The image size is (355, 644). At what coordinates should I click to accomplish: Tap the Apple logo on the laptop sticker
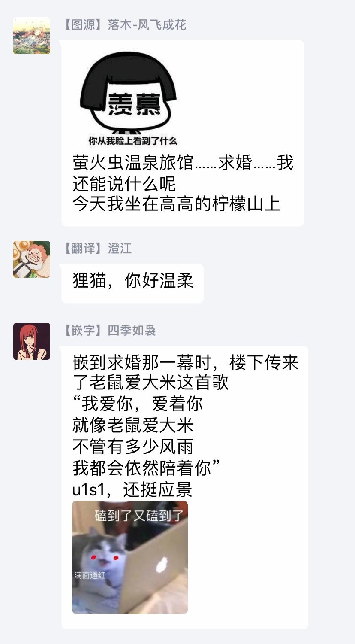tap(162, 565)
